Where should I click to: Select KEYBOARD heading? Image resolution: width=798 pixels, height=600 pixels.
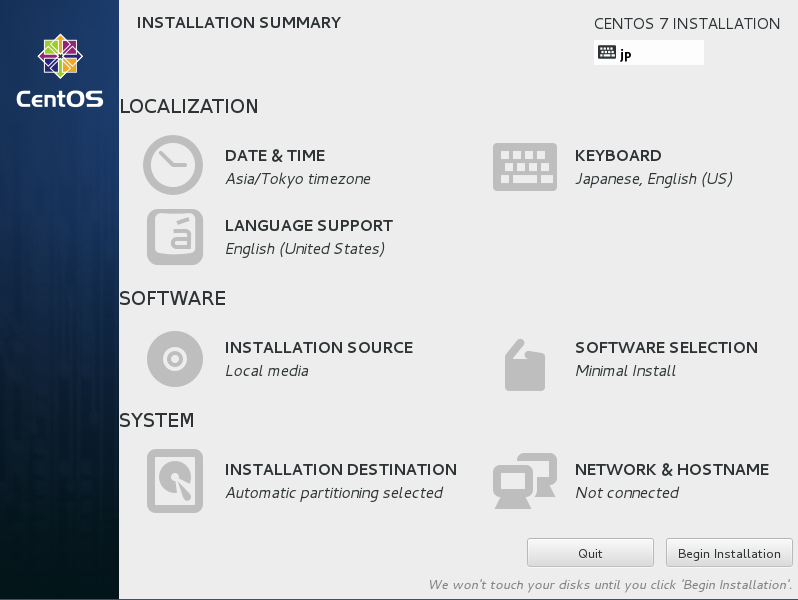click(618, 155)
